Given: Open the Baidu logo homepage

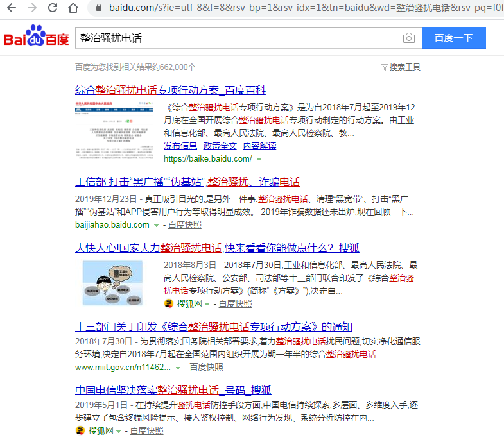Looking at the screenshot, I should [x=37, y=35].
